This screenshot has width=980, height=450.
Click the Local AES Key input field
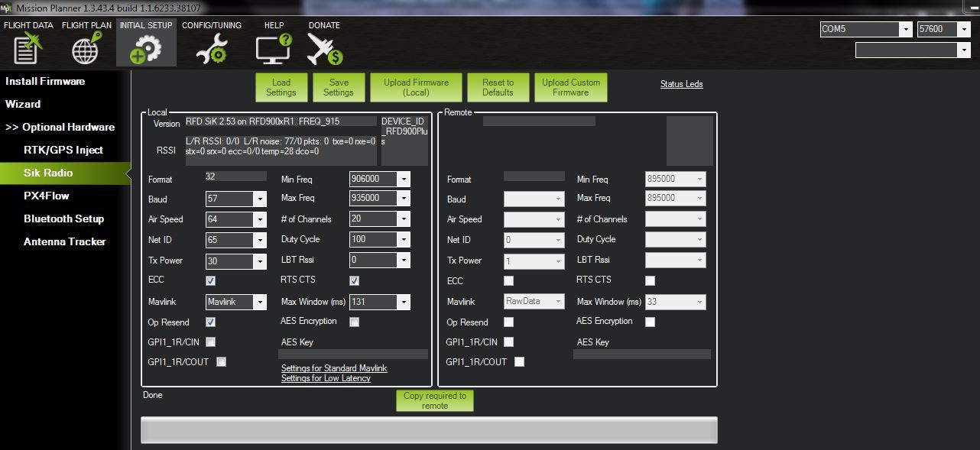[353, 354]
